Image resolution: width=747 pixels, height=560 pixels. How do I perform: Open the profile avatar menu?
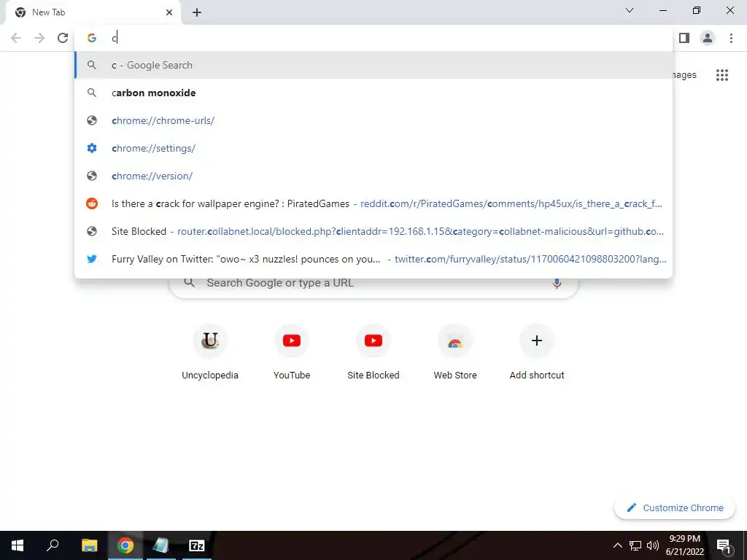point(708,38)
